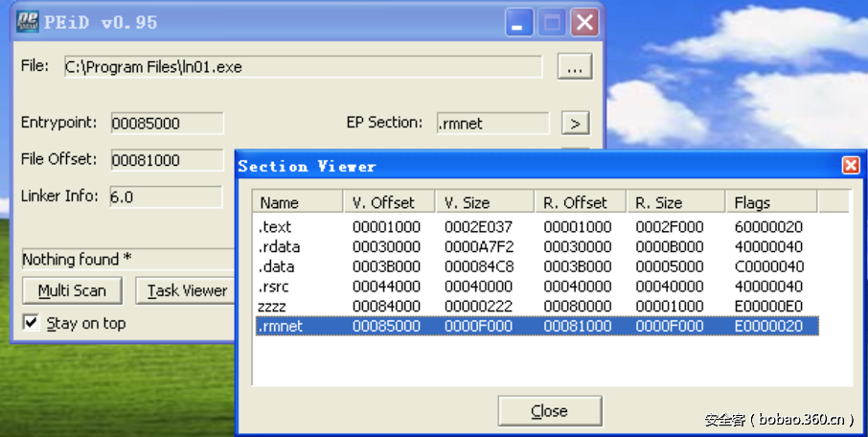Click the V. Size value 000084C8

pyautogui.click(x=479, y=266)
